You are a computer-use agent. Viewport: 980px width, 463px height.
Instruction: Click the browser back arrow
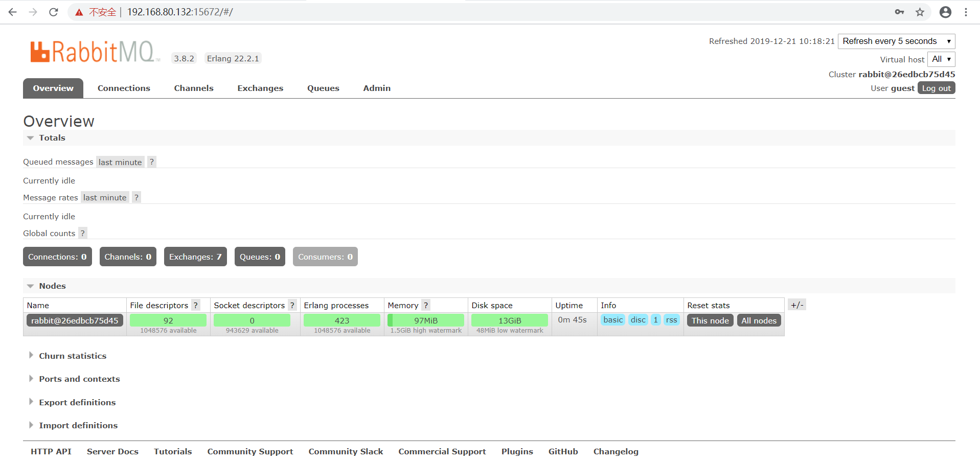coord(13,12)
